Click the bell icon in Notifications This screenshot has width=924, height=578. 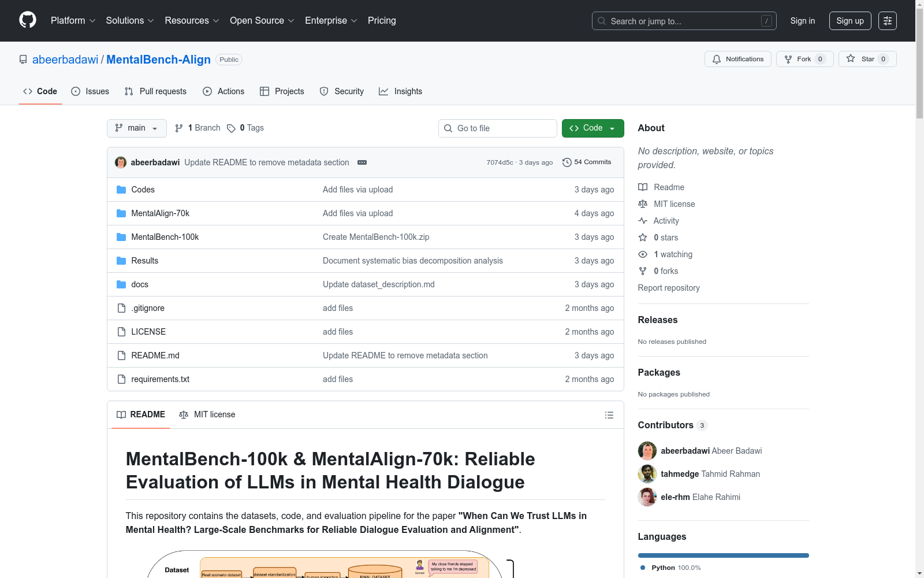coord(717,59)
